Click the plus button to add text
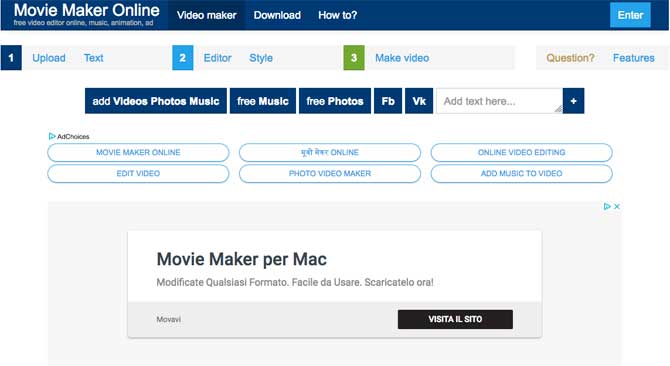The height and width of the screenshot is (366, 670). 573,101
